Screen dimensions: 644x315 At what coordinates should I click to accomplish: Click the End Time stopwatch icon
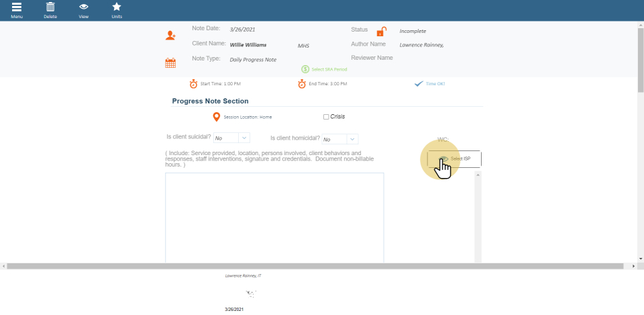point(303,84)
